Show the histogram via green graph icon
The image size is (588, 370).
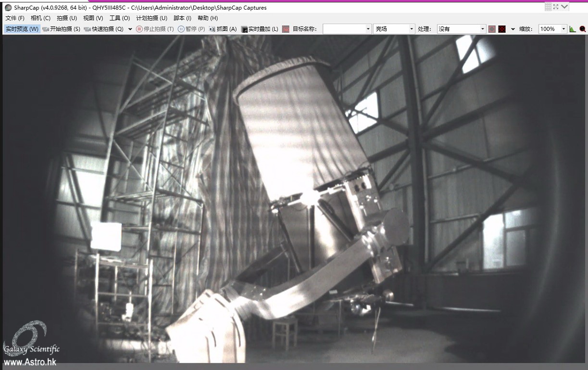(573, 29)
